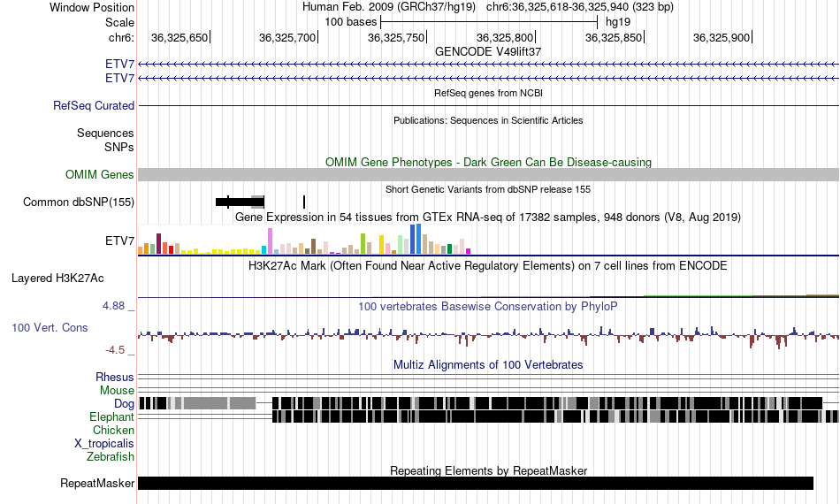Viewport: 840px width, 504px height.
Task: Open Repeating Elements by RepeatMasker title
Action: pos(488,470)
